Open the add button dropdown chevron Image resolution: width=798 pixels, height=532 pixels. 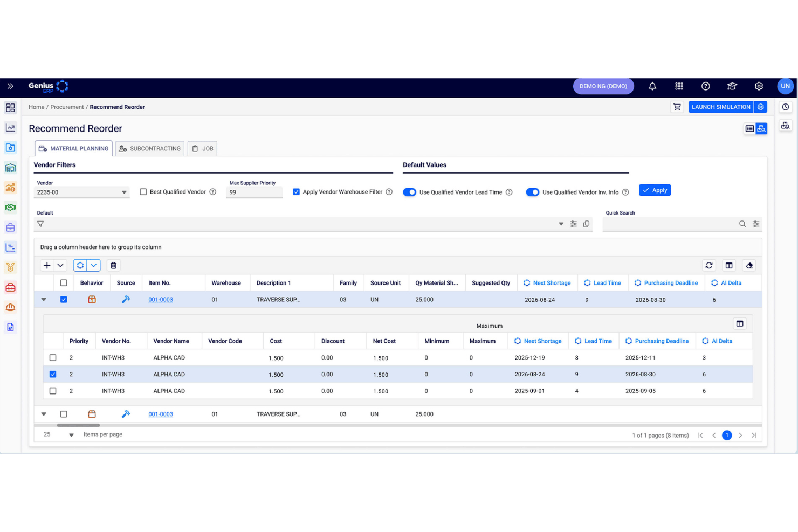pyautogui.click(x=60, y=265)
